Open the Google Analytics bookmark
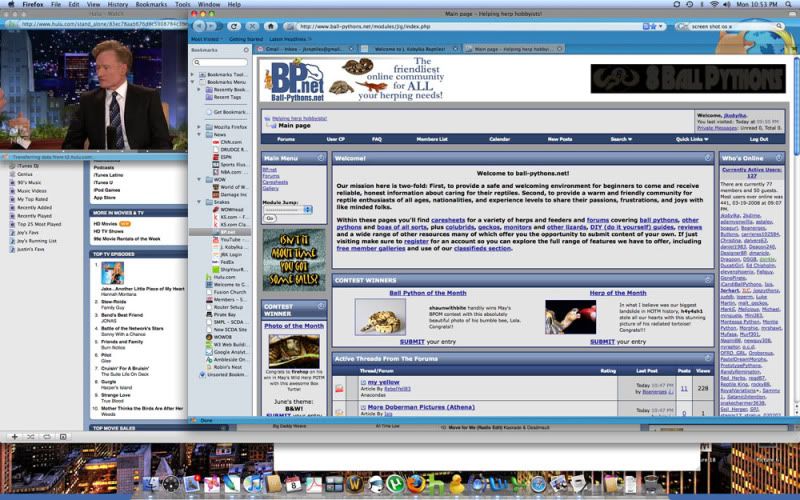The image size is (800, 500). tap(226, 352)
